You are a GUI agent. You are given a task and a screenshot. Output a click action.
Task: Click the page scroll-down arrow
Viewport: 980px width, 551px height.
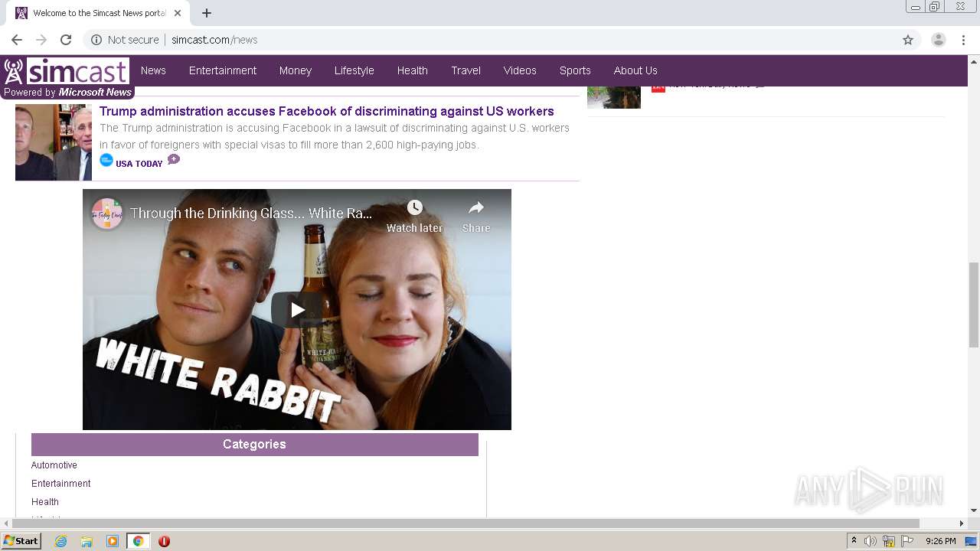pos(974,510)
